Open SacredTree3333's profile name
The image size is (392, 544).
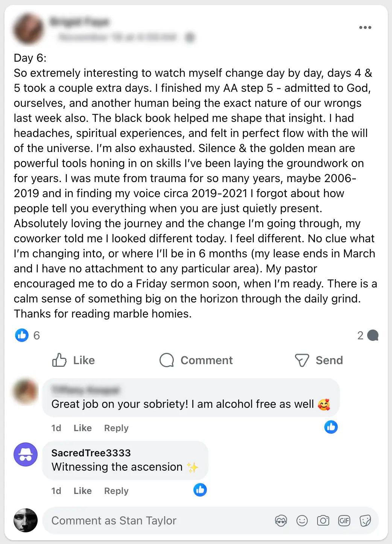click(x=91, y=453)
